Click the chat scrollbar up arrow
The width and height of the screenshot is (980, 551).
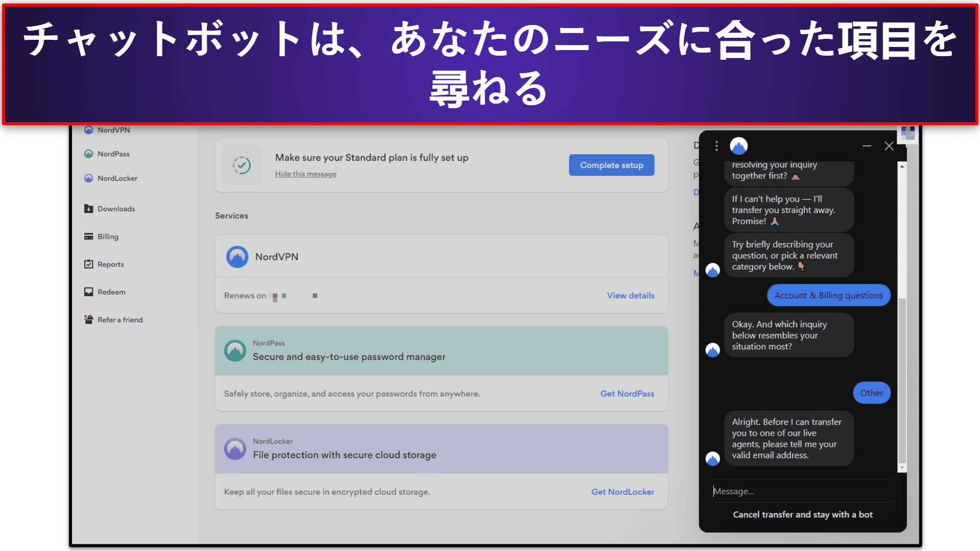pos(902,166)
